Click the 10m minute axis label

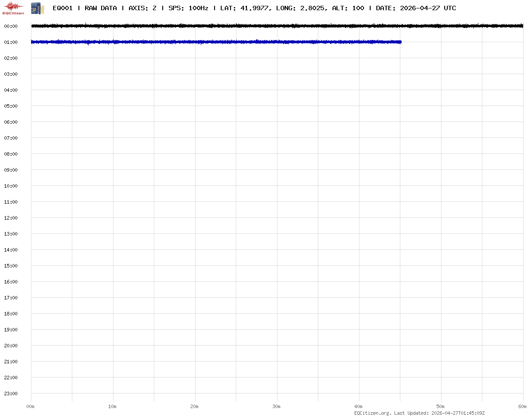click(x=113, y=406)
